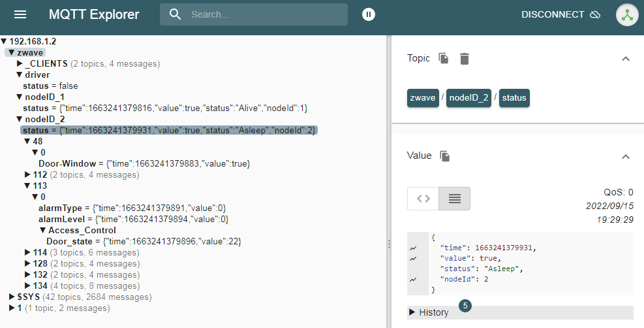The height and width of the screenshot is (328, 644).
Task: Collapse the Value panel
Action: (626, 157)
